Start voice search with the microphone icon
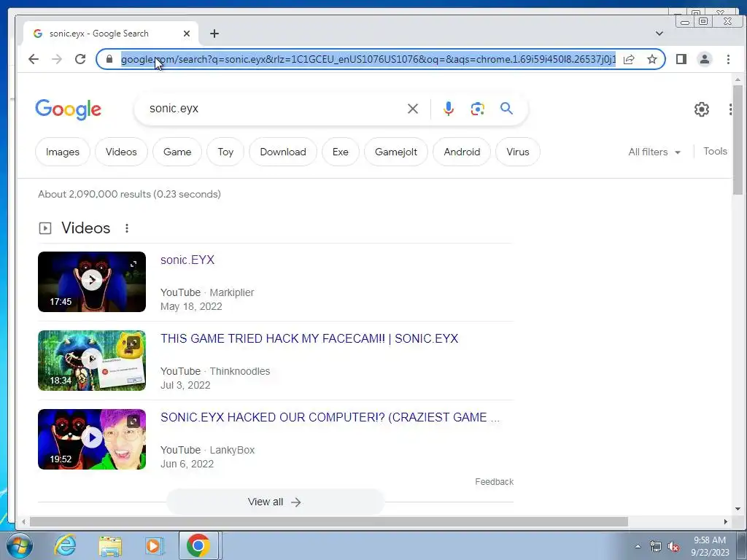The image size is (747, 560). (449, 109)
